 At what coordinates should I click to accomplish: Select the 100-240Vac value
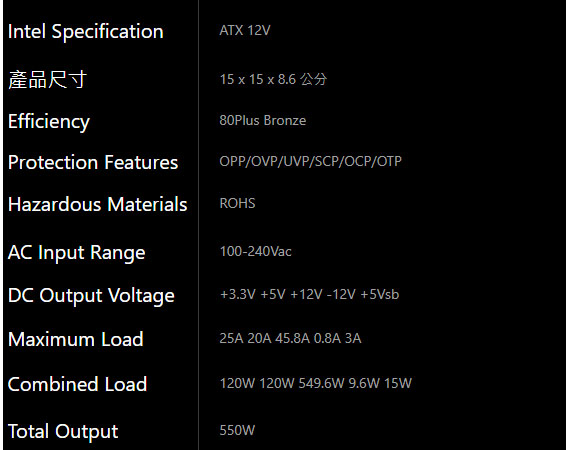256,252
